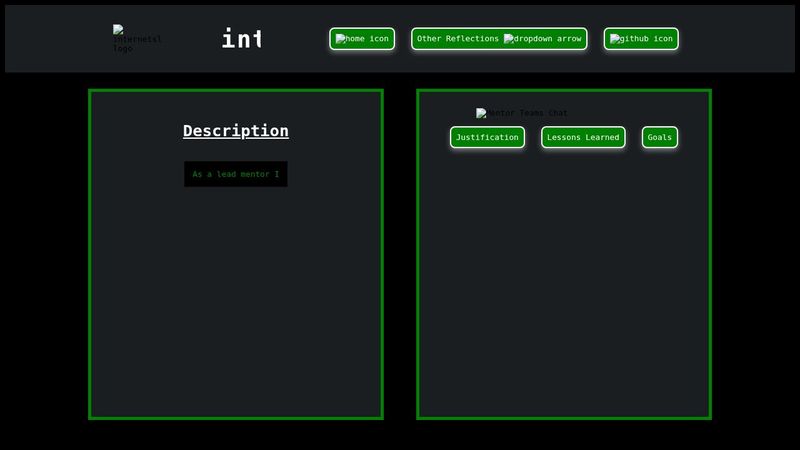Click the black page background below the panels
This screenshot has height=450, width=800.
click(x=400, y=435)
